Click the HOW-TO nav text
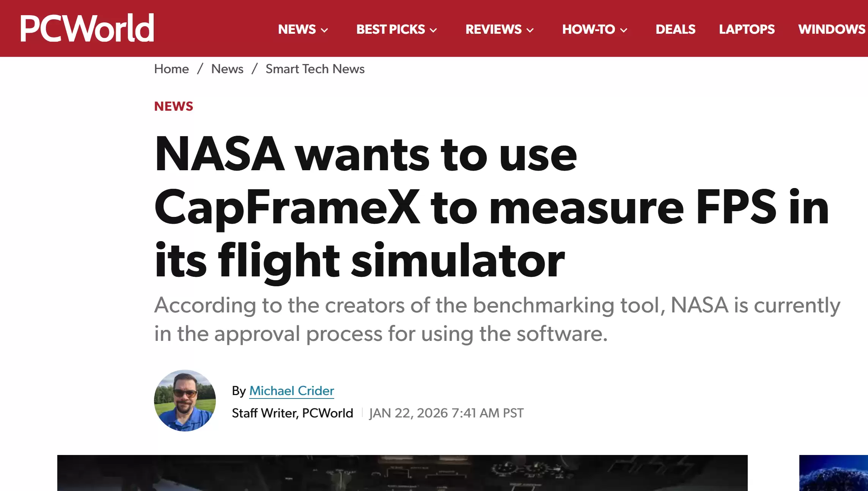 pos(588,29)
